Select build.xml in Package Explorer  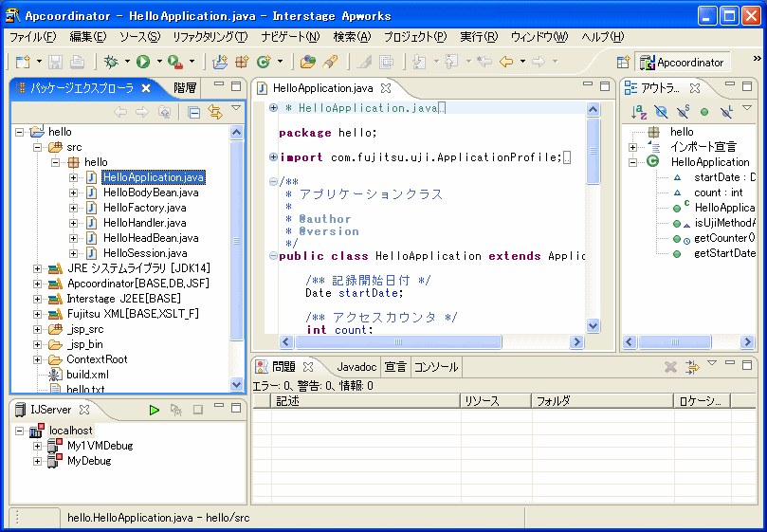(x=87, y=375)
